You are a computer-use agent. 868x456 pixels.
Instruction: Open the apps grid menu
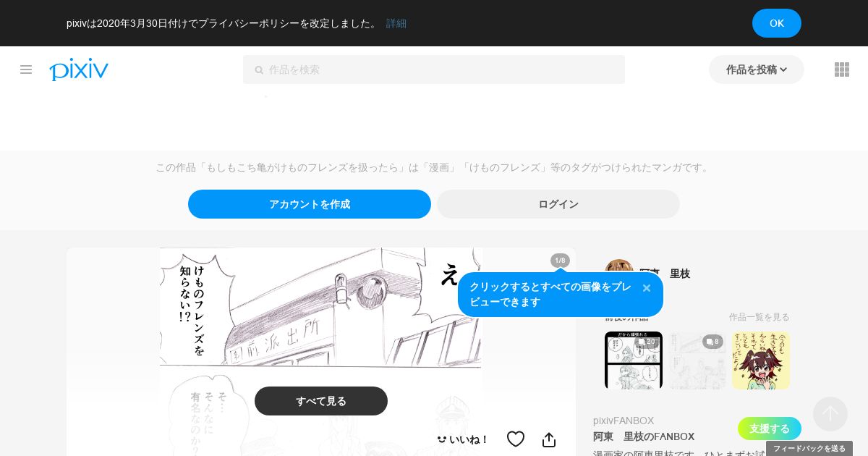click(x=842, y=69)
